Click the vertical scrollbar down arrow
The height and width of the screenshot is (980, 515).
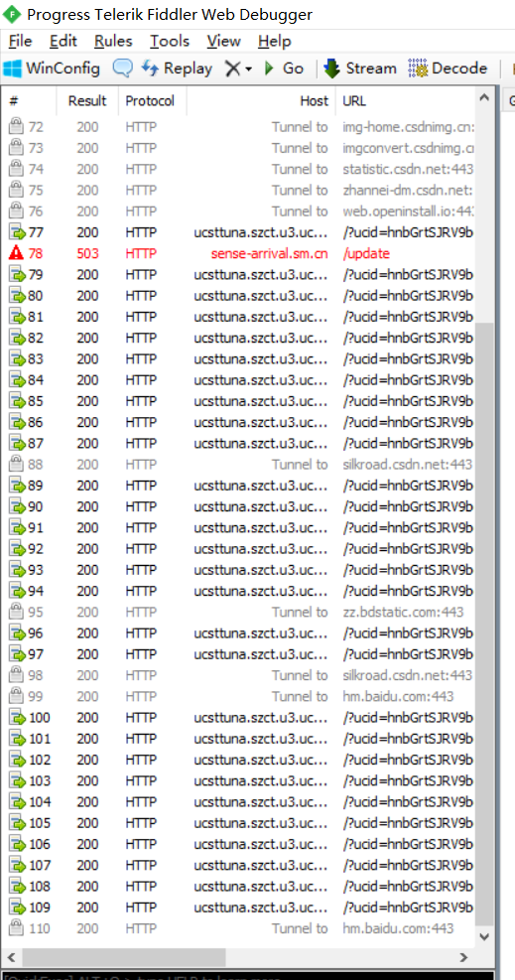pos(484,936)
